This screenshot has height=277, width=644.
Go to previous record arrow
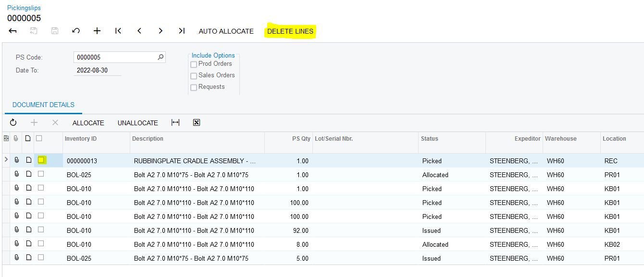tap(139, 31)
